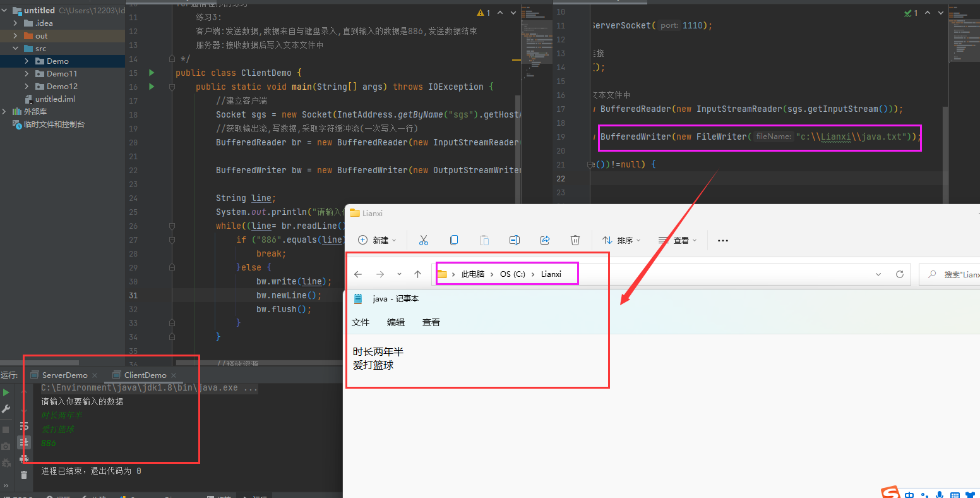This screenshot has width=980, height=498.
Task: Close the ServerDemo run tab
Action: click(94, 375)
